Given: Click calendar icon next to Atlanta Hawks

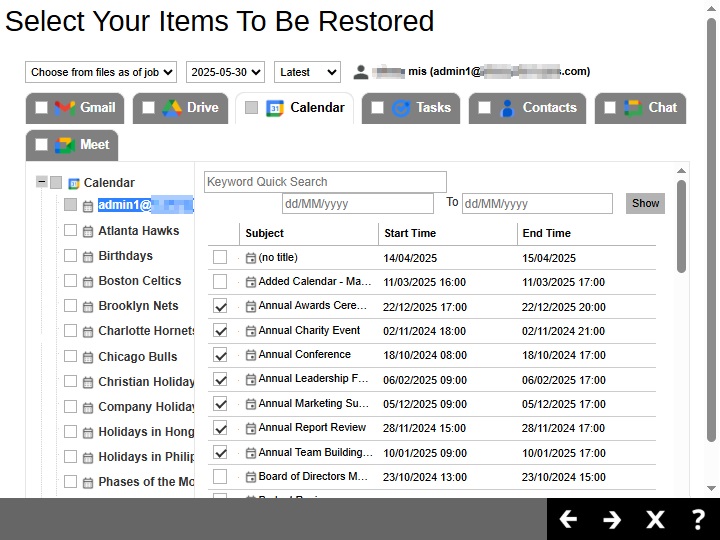Looking at the screenshot, I should [x=88, y=231].
